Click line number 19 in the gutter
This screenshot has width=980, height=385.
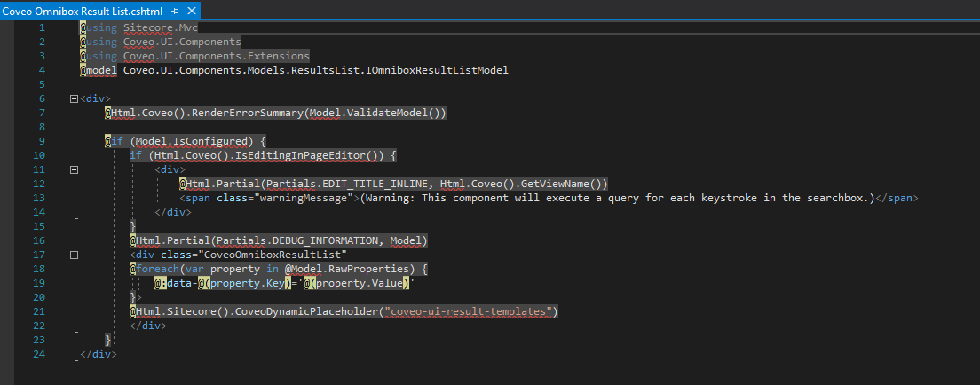pos(39,283)
